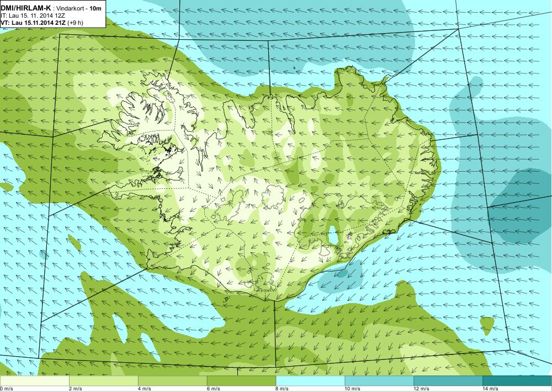
Task: Click the '14 m/s' legend label
Action: pos(490,389)
